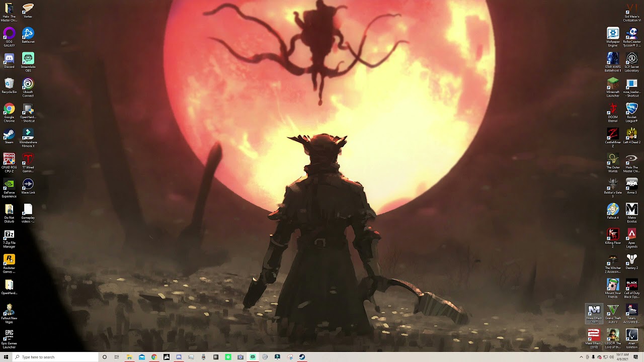Open Wallpaper Engine
644x362 pixels.
[x=613, y=38]
